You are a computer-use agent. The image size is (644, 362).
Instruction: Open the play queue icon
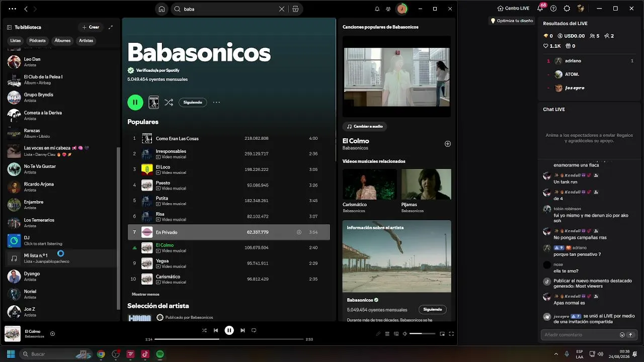pos(387,334)
